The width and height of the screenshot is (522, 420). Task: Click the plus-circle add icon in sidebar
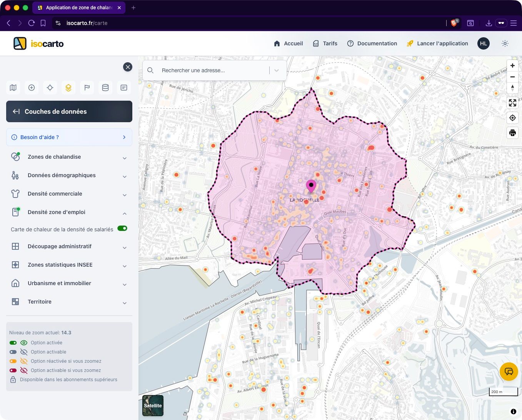click(x=32, y=88)
